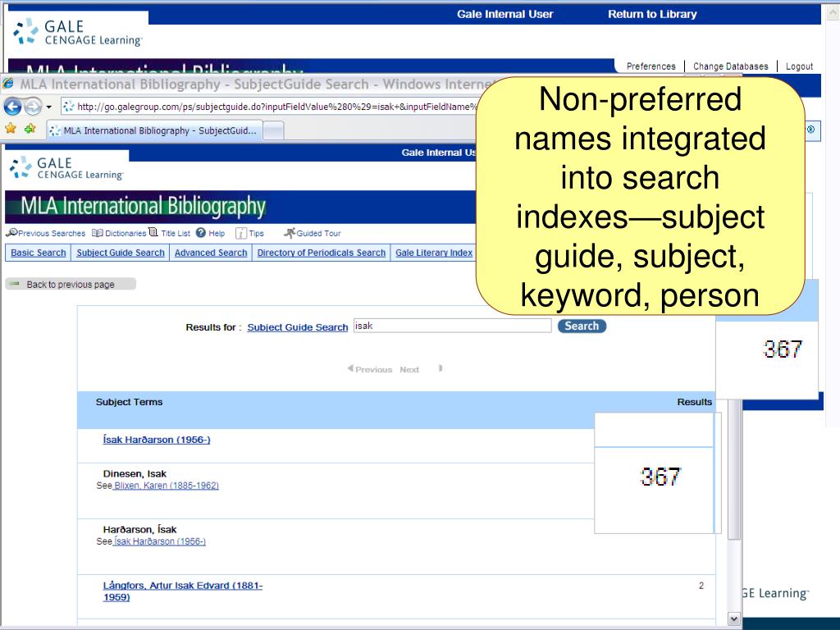
Task: Open the recent pages dropdown arrow
Action: click(x=48, y=107)
